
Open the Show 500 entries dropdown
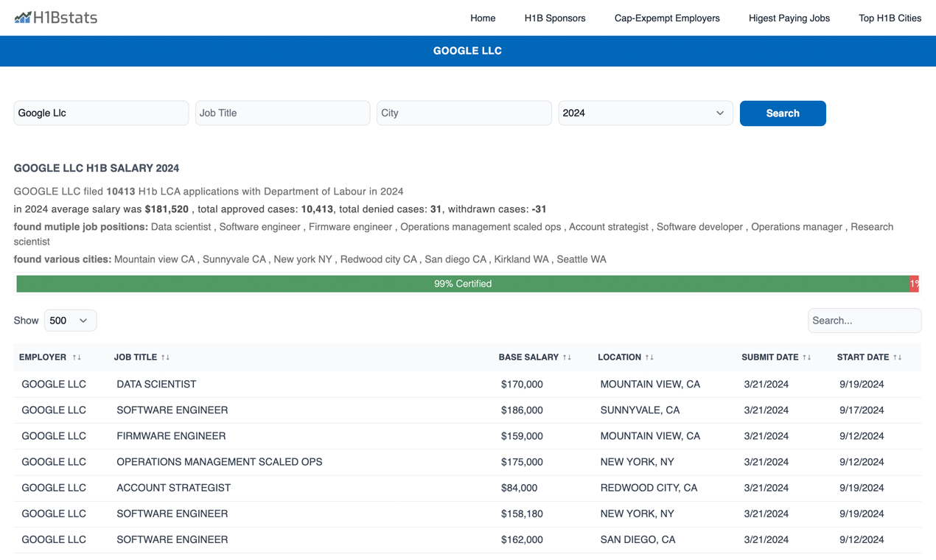[x=70, y=321]
